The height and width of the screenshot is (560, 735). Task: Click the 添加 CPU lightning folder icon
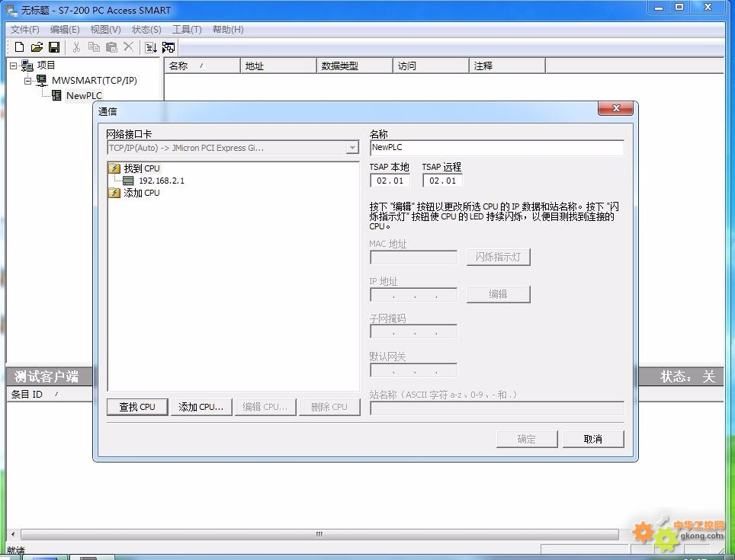click(x=114, y=193)
